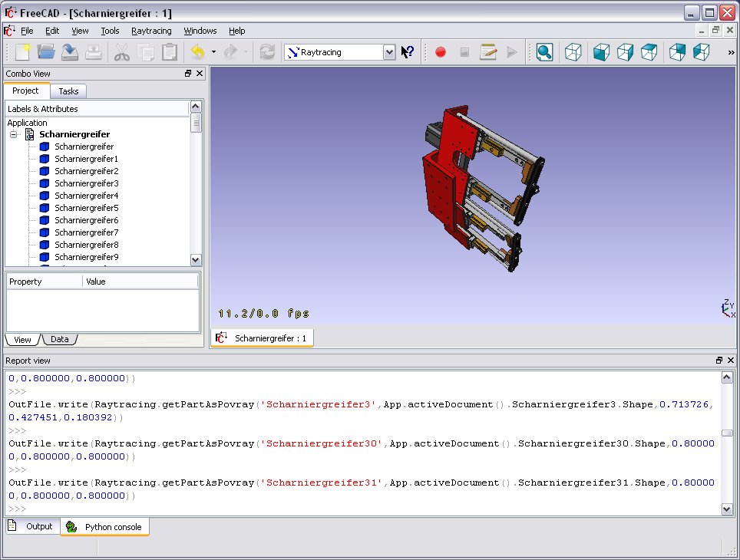The height and width of the screenshot is (560, 740).
Task: Open the macro editor notepad icon
Action: [488, 52]
